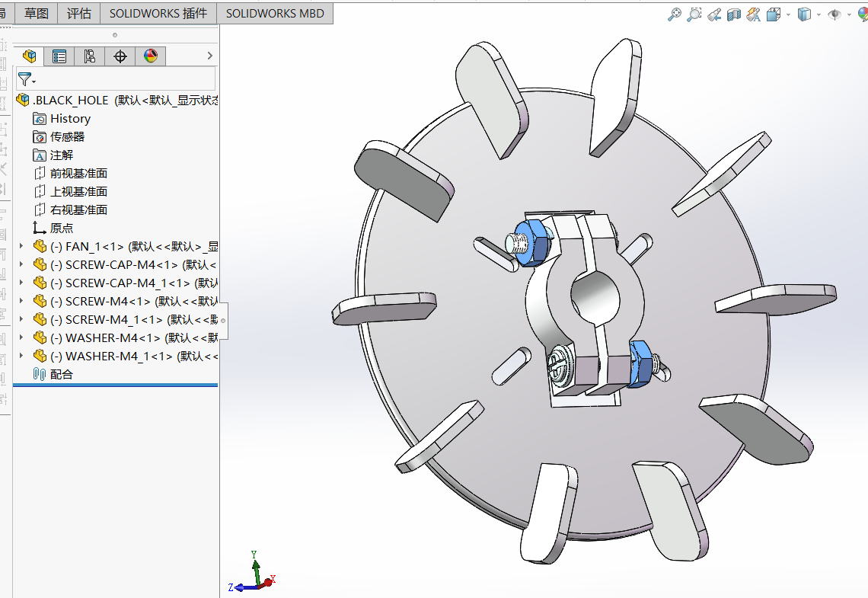868x598 pixels.
Task: Open the SOLIDWORKS 插件 tab
Action: tap(158, 13)
